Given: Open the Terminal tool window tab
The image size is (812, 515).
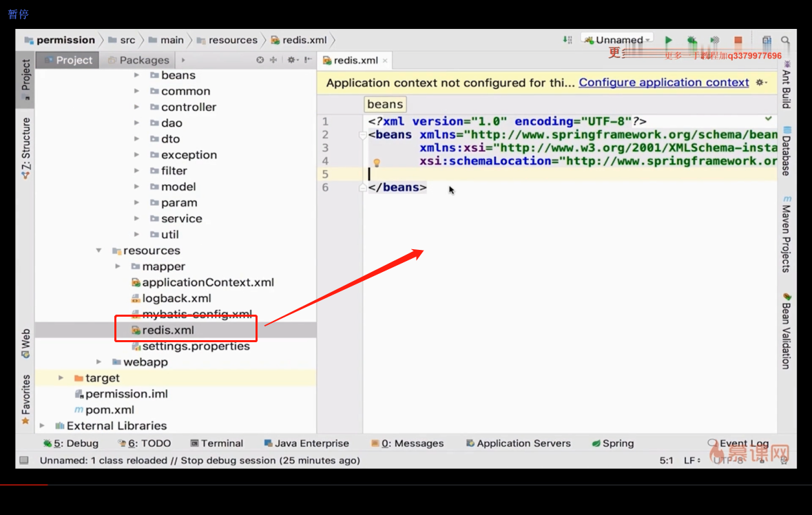Looking at the screenshot, I should pos(216,443).
